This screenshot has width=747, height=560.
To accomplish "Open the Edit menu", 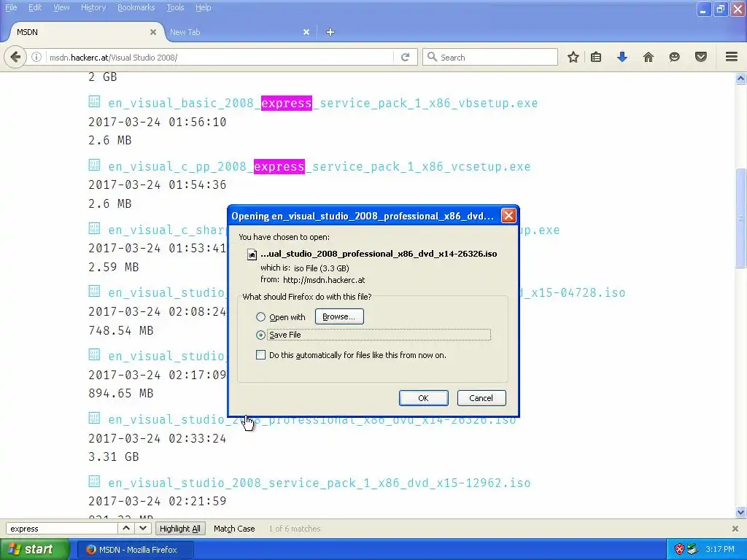I will [x=35, y=7].
